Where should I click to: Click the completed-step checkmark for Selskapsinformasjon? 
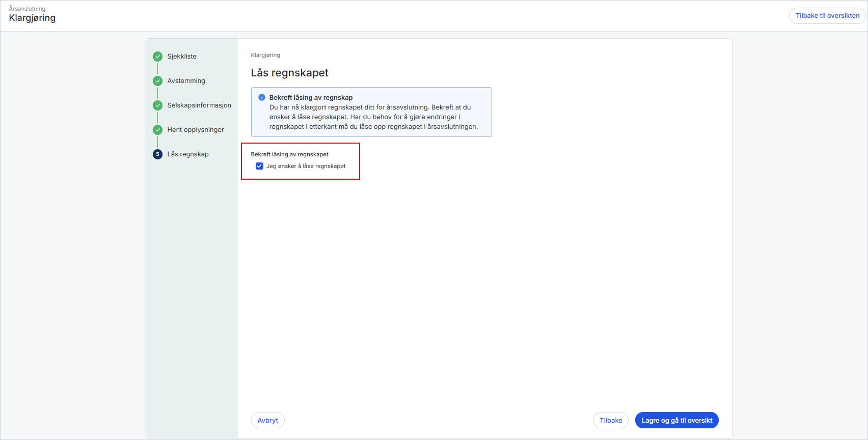(x=157, y=105)
